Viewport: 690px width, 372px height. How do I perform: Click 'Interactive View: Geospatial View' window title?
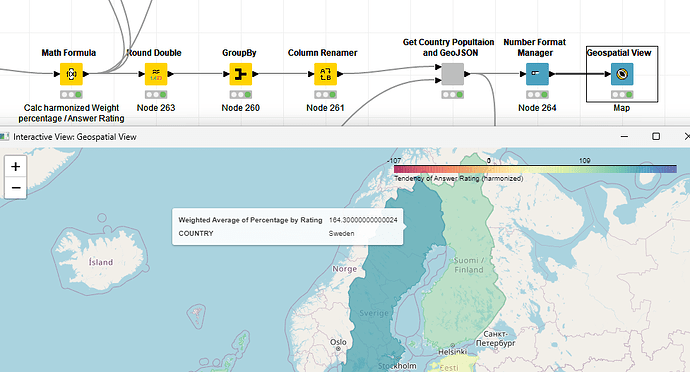pyautogui.click(x=75, y=137)
